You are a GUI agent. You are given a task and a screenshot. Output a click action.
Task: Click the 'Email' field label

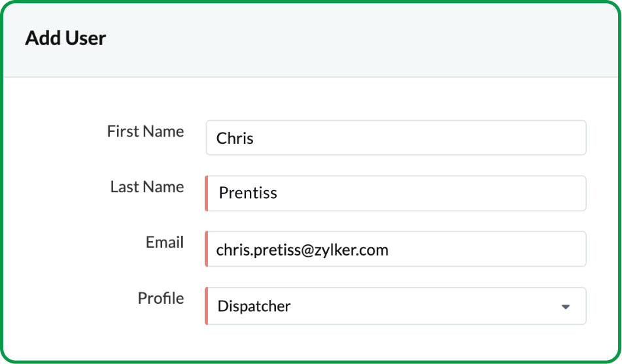pyautogui.click(x=165, y=242)
